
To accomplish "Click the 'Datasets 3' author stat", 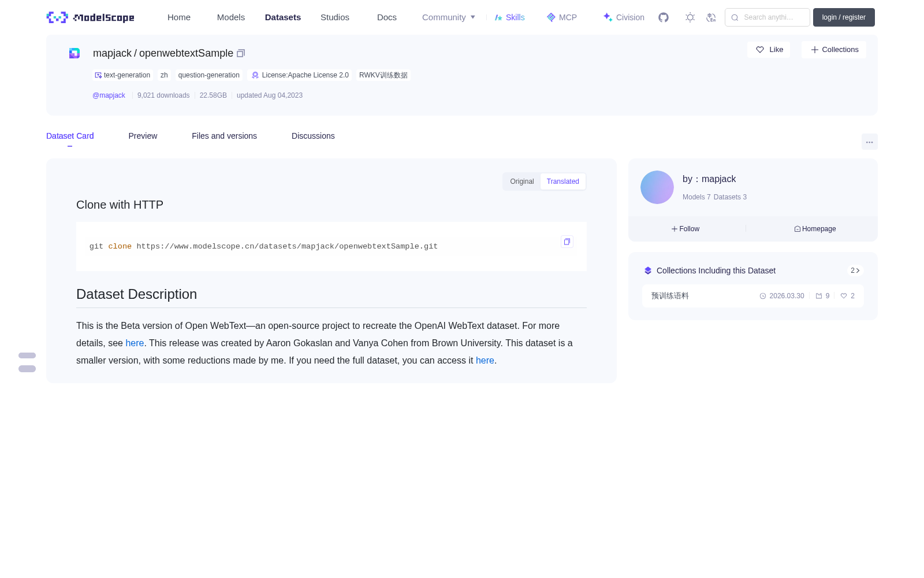I will click(730, 197).
